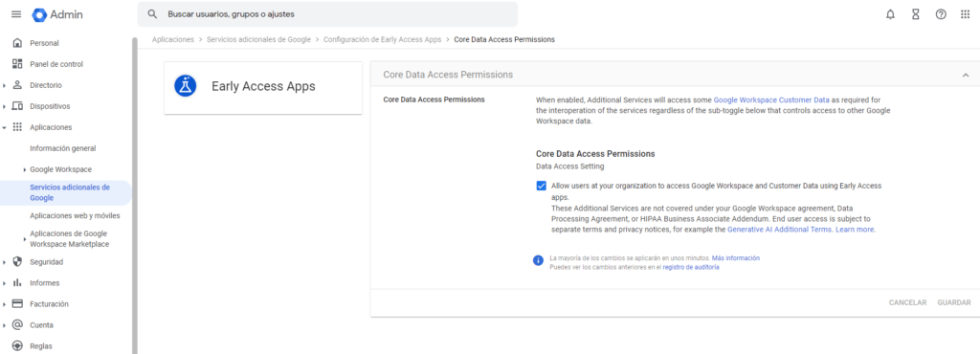Click the blue information icon
This screenshot has width=980, height=354.
point(538,260)
